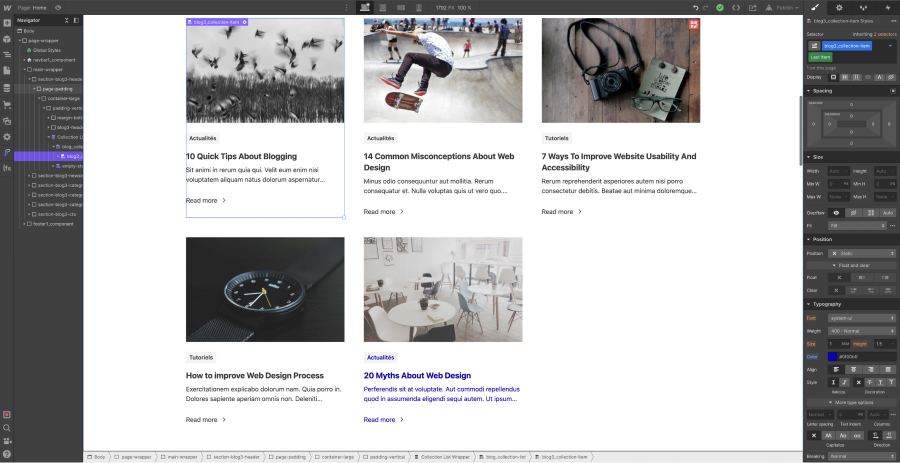Image resolution: width=900 pixels, height=463 pixels.
Task: Click the skateboarder blog thumbnail
Action: [443, 70]
